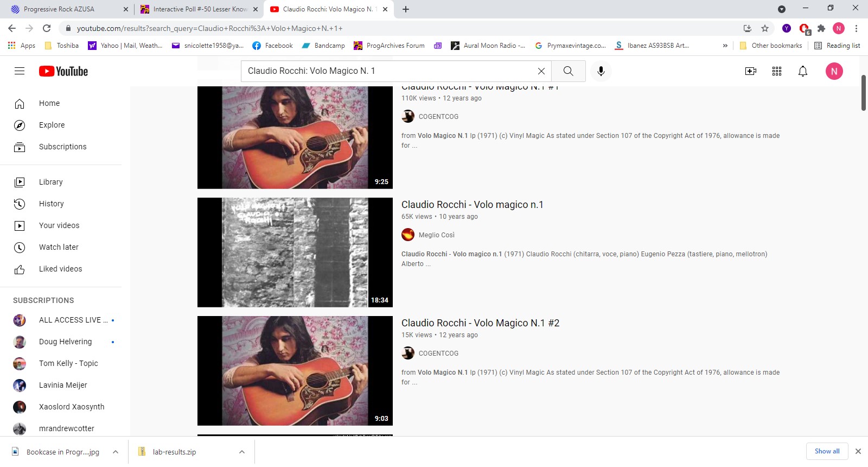Open the tab search dropdown arrow
This screenshot has height=467, width=868.
click(782, 9)
